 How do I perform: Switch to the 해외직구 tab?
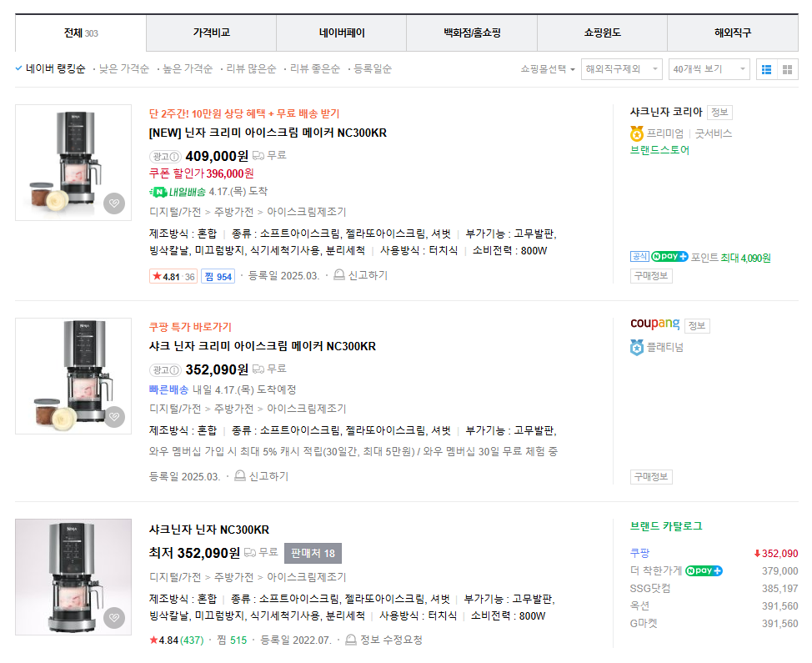[733, 33]
